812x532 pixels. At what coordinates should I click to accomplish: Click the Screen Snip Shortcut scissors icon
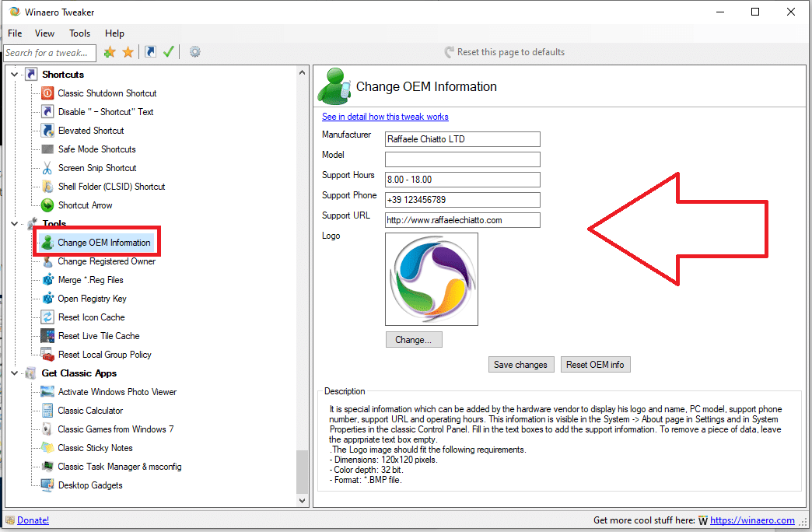coord(47,168)
